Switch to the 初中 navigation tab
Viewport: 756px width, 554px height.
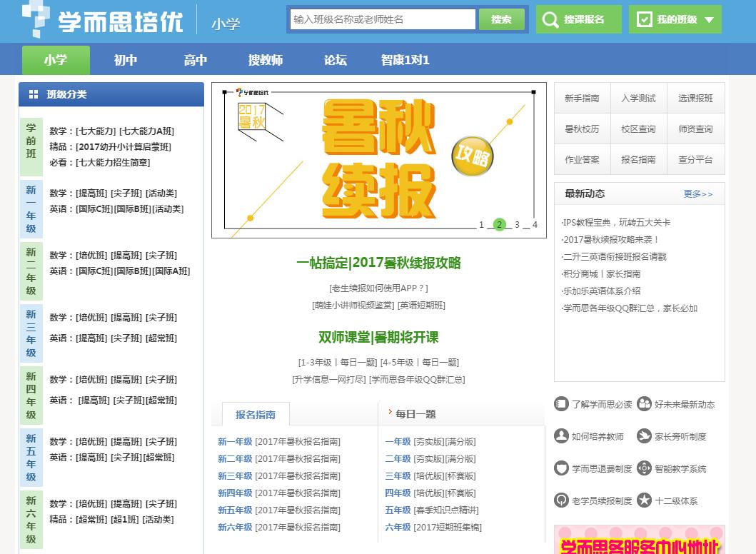[126, 60]
